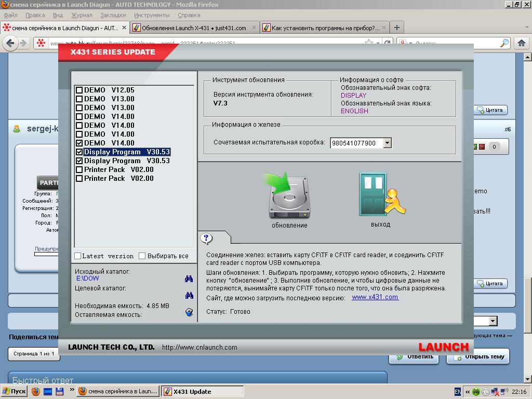
Task: Click the page scrollbar down arrow
Action: (528, 379)
